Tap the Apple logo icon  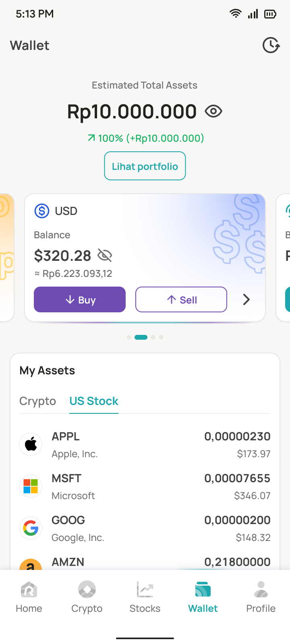(31, 445)
